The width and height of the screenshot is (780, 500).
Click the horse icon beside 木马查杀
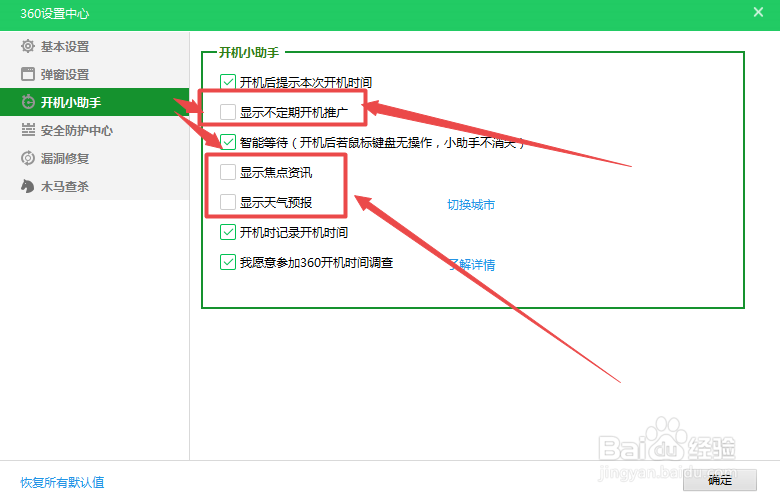(x=28, y=186)
